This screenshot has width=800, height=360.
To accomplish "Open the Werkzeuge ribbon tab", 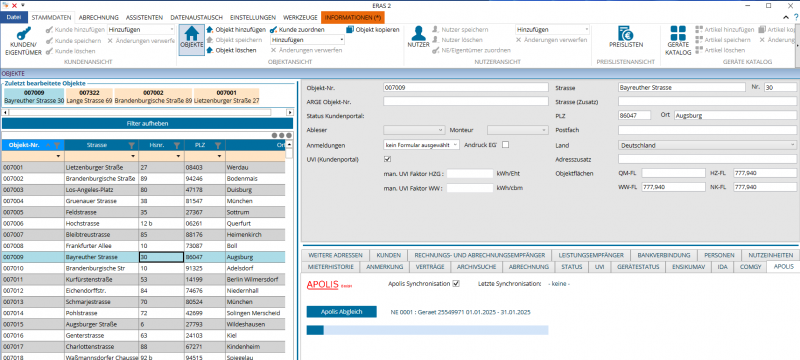I will (x=299, y=17).
